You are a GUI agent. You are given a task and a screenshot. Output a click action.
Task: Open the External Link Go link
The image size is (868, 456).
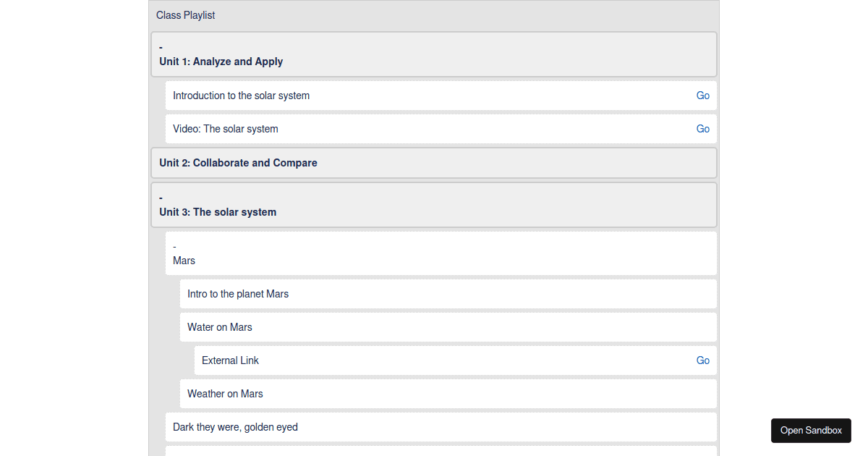coord(702,360)
